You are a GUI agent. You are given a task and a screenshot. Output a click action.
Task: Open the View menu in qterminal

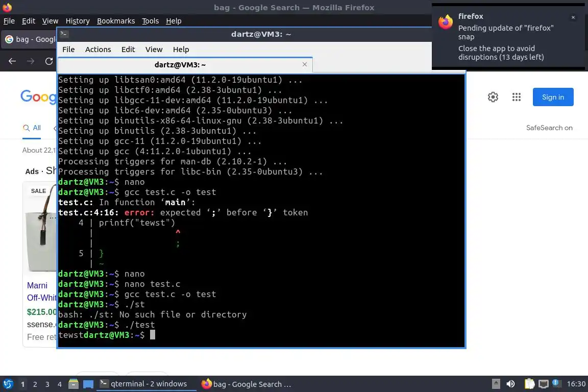pyautogui.click(x=154, y=50)
